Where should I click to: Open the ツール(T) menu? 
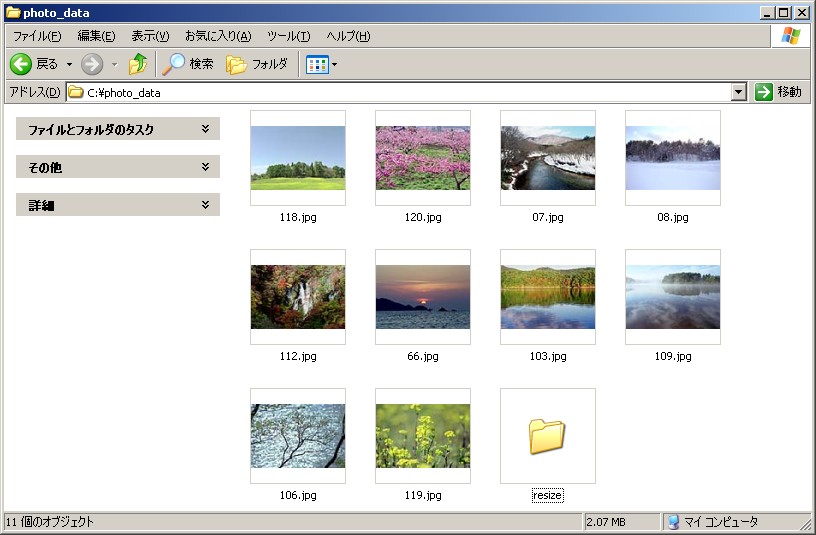tap(288, 36)
